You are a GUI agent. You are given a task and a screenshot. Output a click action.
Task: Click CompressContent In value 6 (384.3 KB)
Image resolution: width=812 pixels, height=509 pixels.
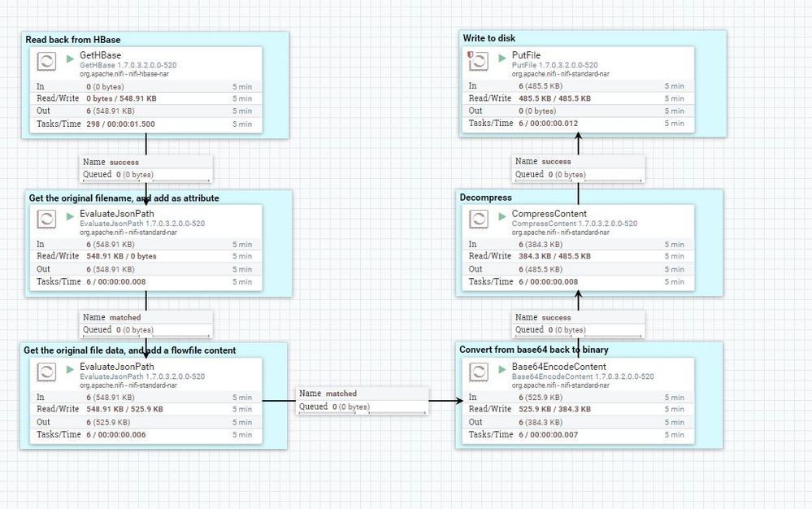541,245
